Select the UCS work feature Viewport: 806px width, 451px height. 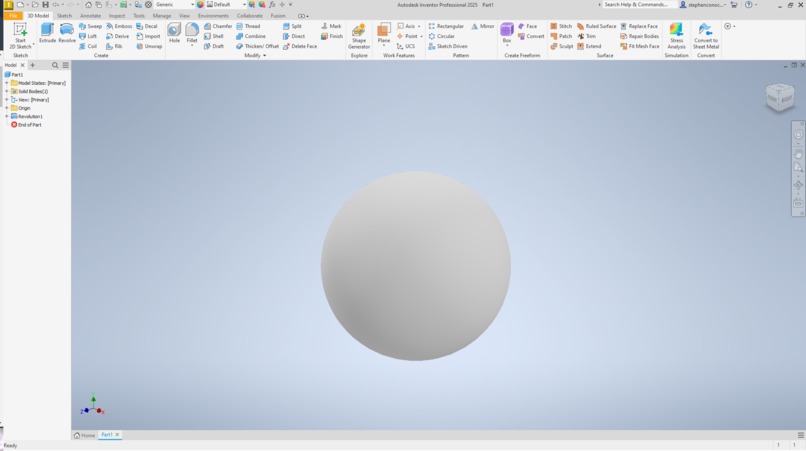pos(406,46)
